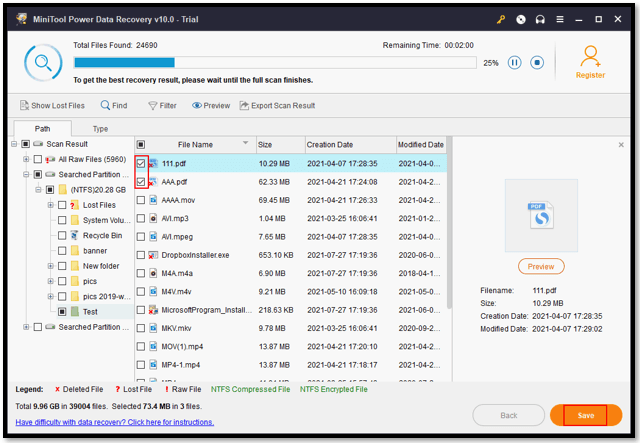Collapse the Scan Result tree root
This screenshot has height=443, width=640.
[14, 144]
